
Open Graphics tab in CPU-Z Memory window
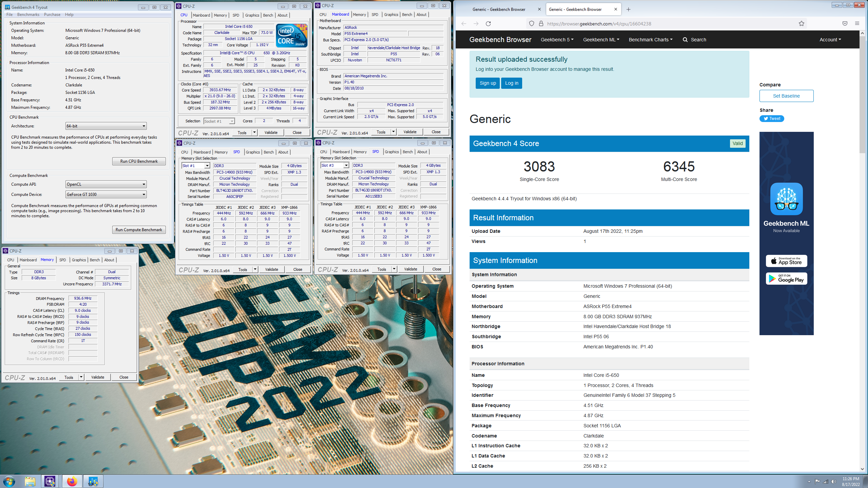click(x=79, y=260)
